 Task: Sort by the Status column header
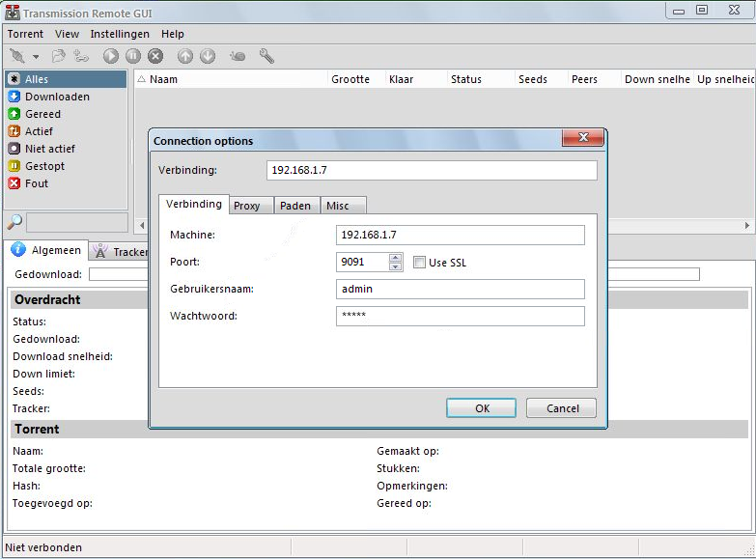coord(481,79)
